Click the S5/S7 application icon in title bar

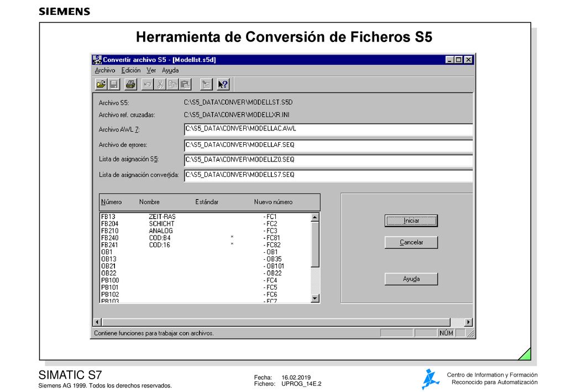pyautogui.click(x=97, y=60)
